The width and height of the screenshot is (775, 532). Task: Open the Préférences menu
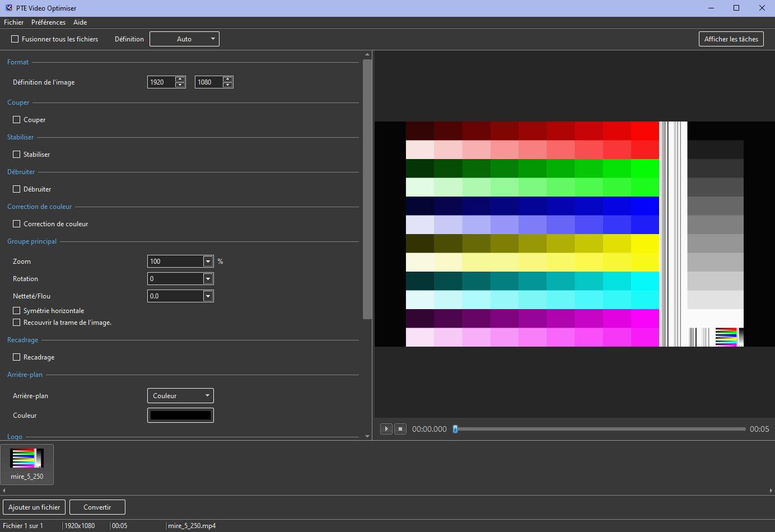coord(48,22)
